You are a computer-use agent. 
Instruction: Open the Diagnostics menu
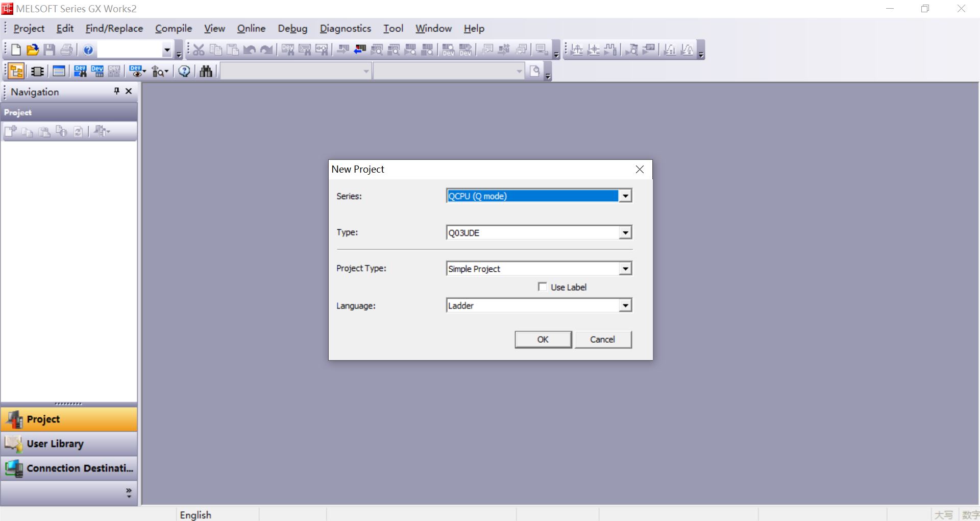(345, 29)
